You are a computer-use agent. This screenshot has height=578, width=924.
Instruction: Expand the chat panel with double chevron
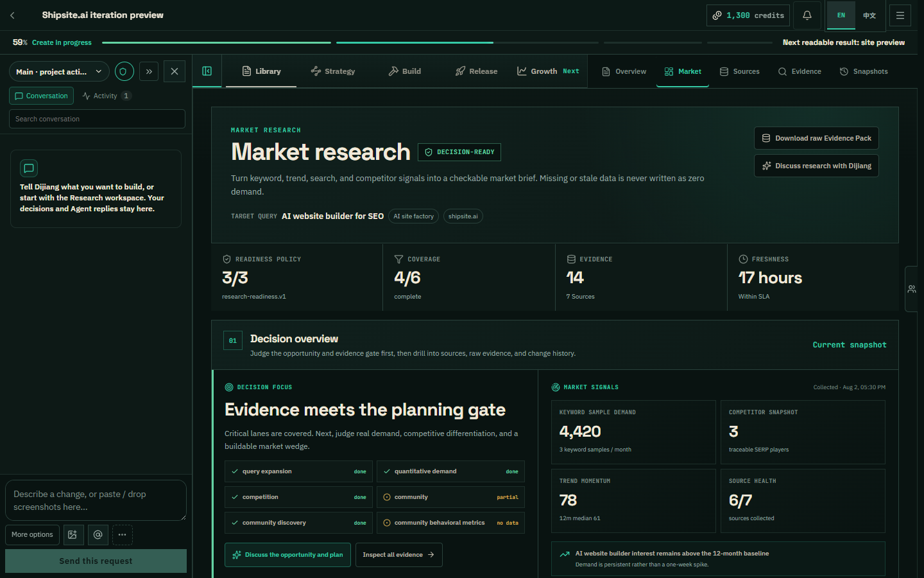(149, 71)
